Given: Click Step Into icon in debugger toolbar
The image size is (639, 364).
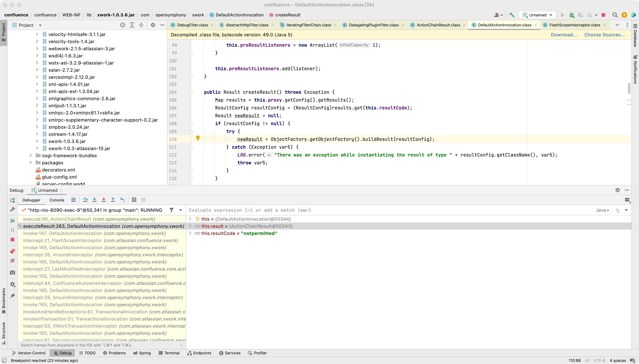Looking at the screenshot, I should tap(94, 200).
